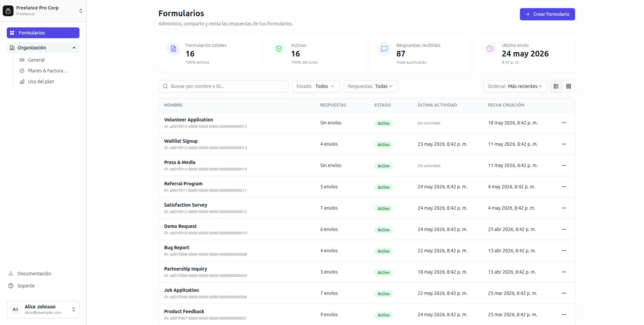Image resolution: width=644 pixels, height=325 pixels.
Task: Open the Satisfaction Survey form
Action: coord(186,205)
